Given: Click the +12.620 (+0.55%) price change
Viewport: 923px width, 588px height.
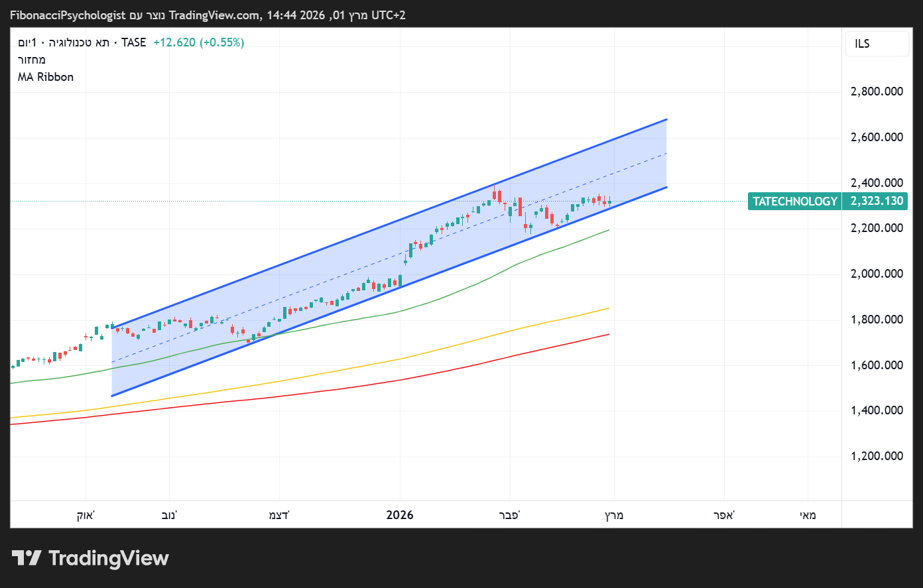Looking at the screenshot, I should point(198,42).
